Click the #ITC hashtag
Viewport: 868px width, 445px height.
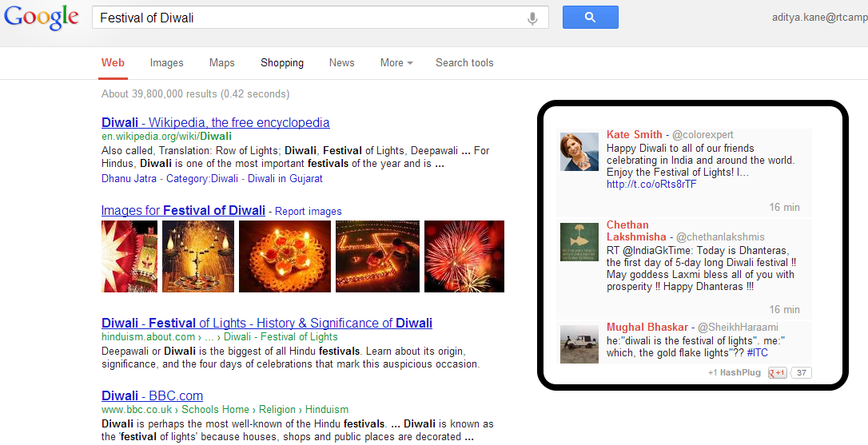coord(757,352)
